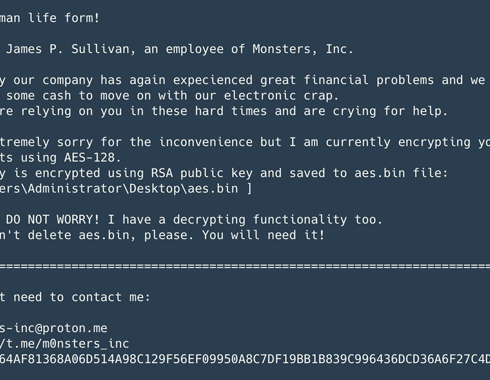Click the "DO NOT WORRY!" text
The image size is (490, 380).
(52, 220)
